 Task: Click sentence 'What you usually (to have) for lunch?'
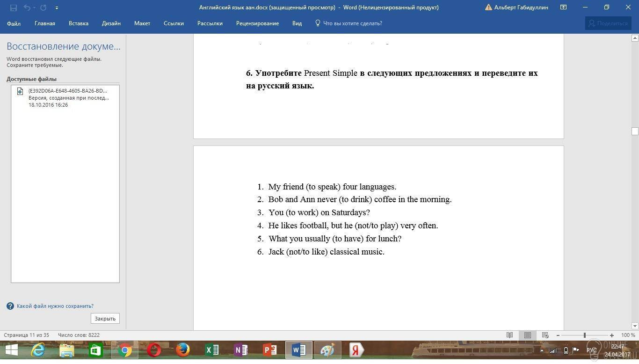[334, 239]
